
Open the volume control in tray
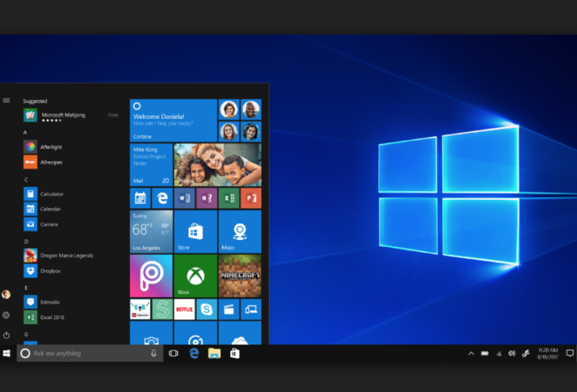coord(512,354)
